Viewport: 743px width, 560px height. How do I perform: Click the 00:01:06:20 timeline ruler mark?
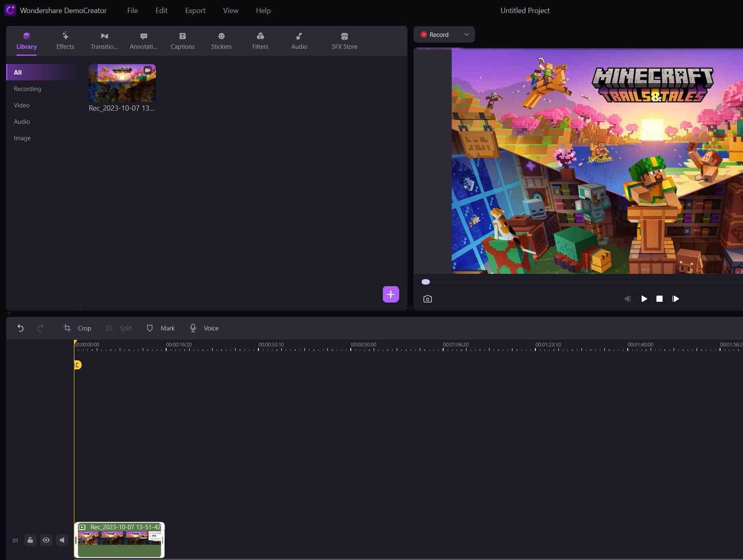click(x=455, y=345)
